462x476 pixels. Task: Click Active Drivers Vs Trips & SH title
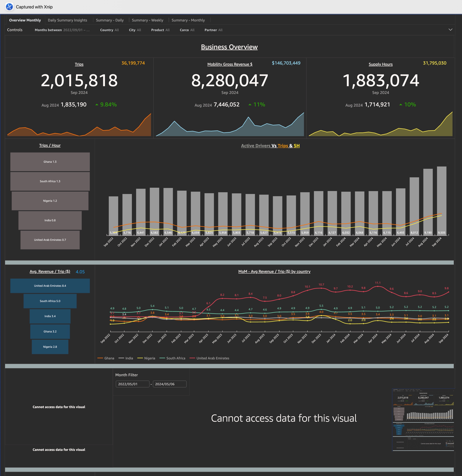pos(270,146)
